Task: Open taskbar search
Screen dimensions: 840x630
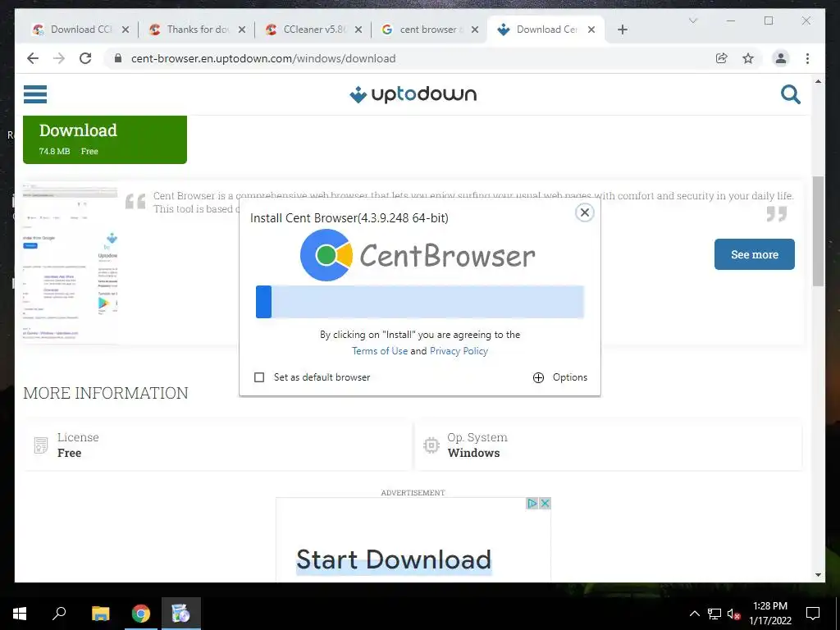Action: (59, 614)
